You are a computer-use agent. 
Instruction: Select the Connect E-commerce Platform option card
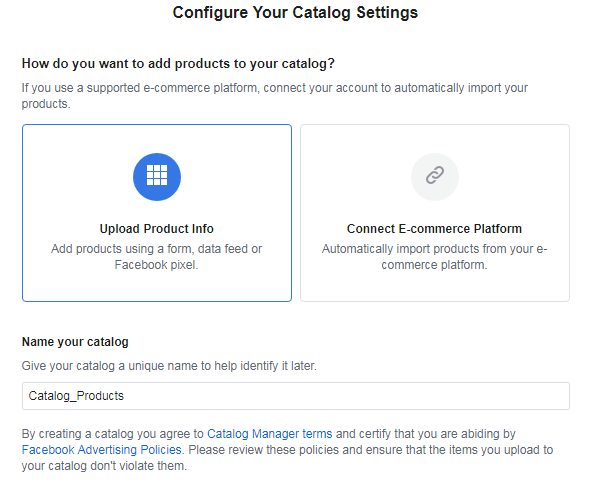pyautogui.click(x=435, y=213)
